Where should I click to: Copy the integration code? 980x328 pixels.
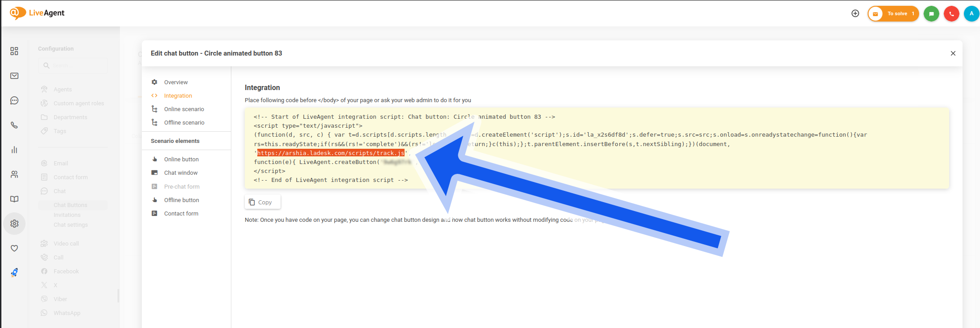(263, 202)
